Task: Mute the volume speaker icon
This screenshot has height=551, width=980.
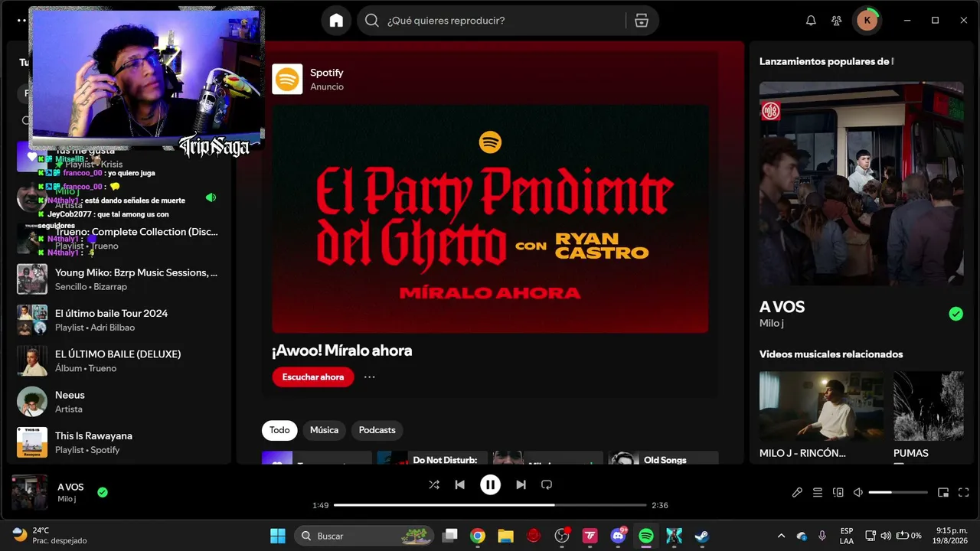Action: click(x=858, y=492)
